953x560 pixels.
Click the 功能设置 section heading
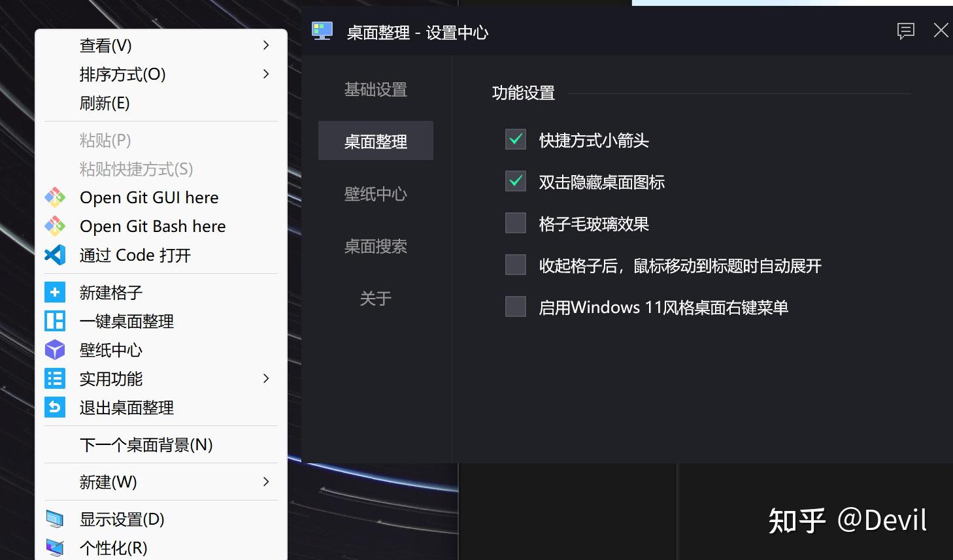524,93
